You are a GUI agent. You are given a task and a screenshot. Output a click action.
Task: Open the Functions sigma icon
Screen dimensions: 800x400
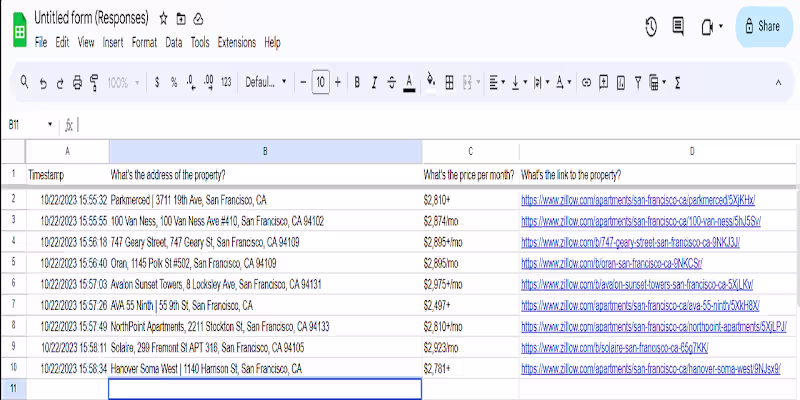click(x=678, y=83)
